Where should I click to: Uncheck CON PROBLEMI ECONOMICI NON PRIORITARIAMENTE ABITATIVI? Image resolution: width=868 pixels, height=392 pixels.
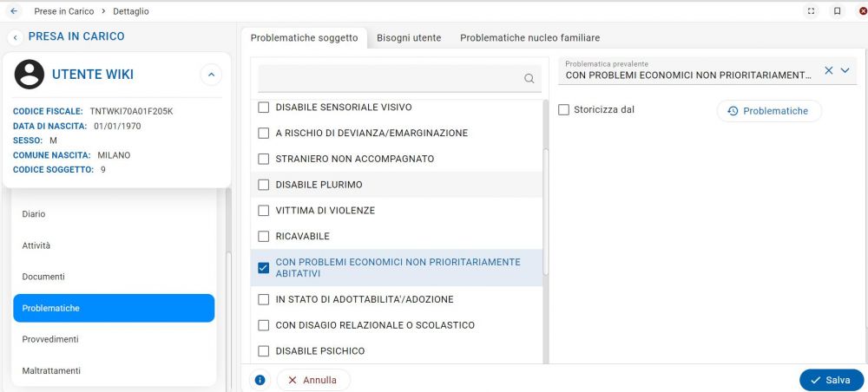click(x=264, y=268)
